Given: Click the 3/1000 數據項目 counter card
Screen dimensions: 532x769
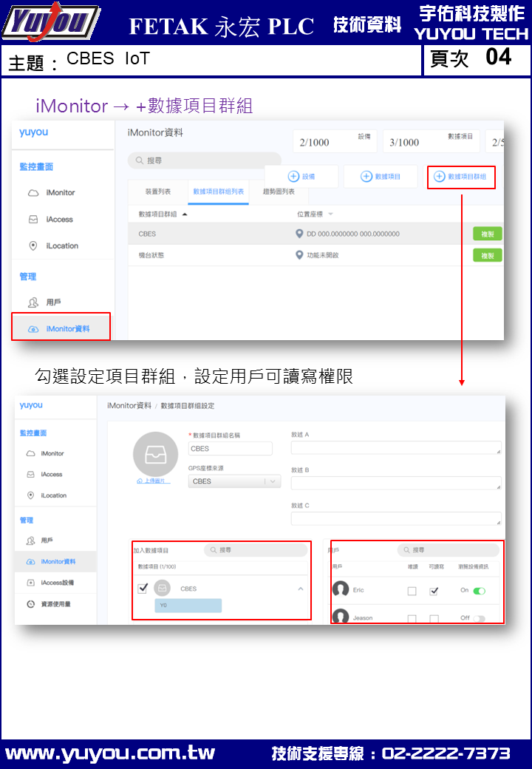Looking at the screenshot, I should coord(431,141).
